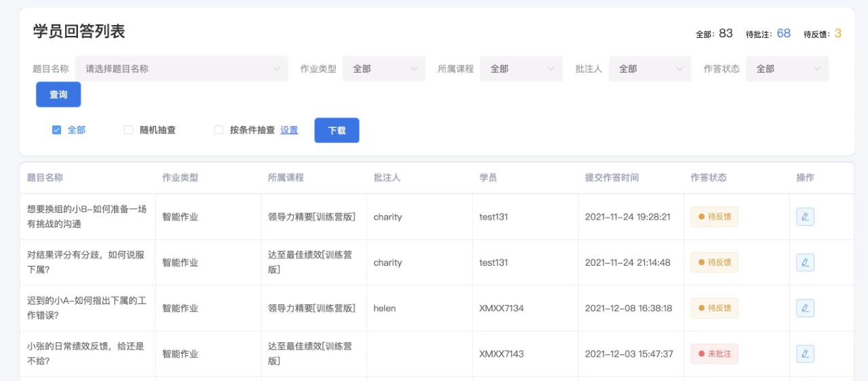Click 待反馈 tag in XMXX7134 row
Viewport: 868px width, 381px height.
(x=715, y=308)
